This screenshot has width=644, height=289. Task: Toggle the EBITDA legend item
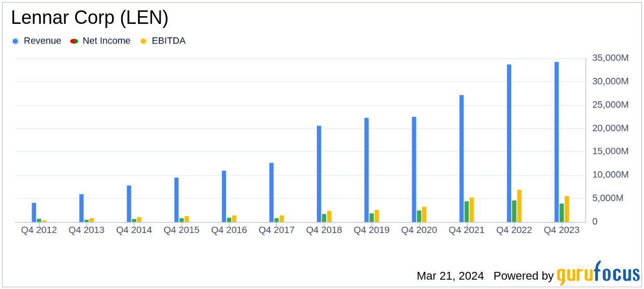click(x=162, y=41)
